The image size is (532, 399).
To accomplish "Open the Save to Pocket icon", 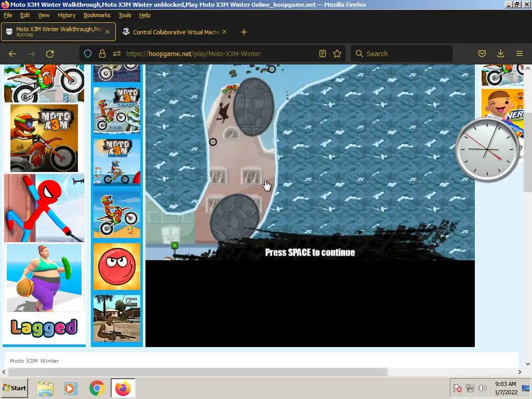I will pos(482,54).
